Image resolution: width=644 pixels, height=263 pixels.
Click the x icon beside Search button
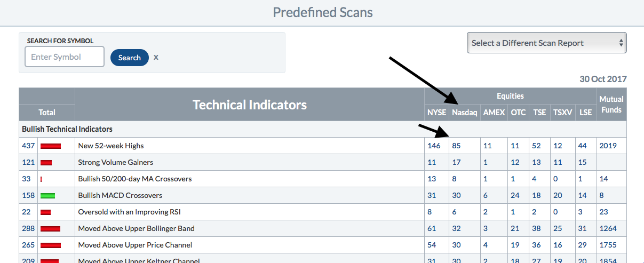[156, 57]
